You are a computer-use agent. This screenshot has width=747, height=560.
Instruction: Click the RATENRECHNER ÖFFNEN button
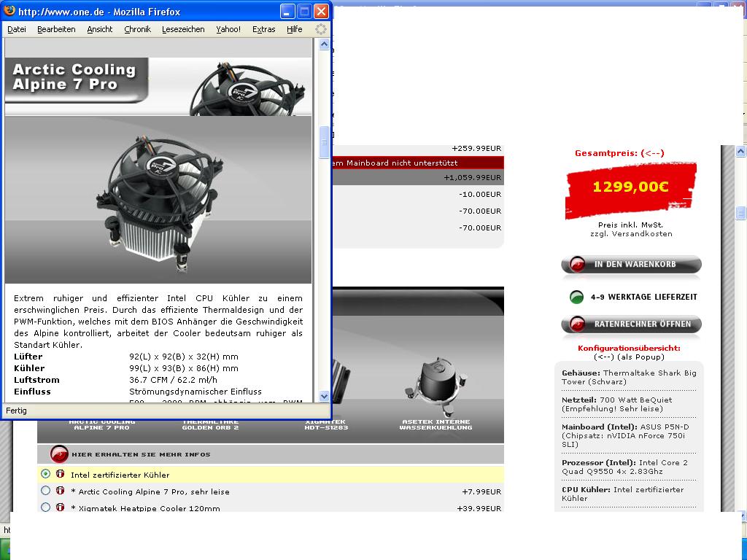point(631,324)
